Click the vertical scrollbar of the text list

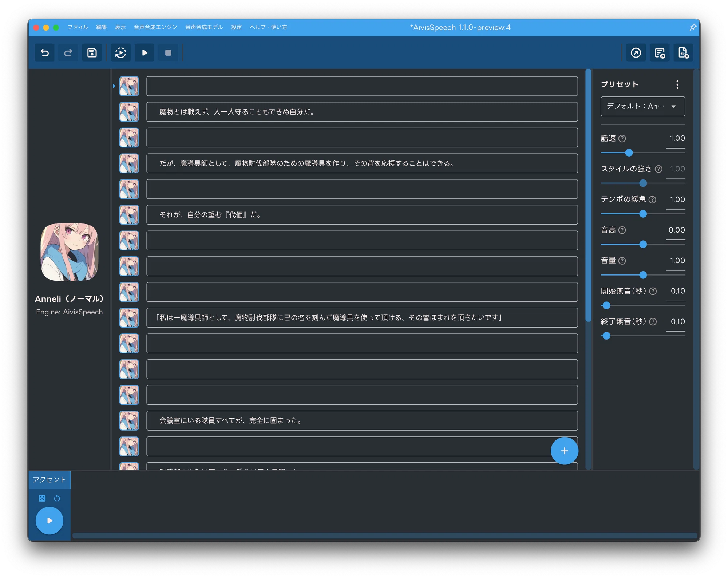[x=588, y=195]
